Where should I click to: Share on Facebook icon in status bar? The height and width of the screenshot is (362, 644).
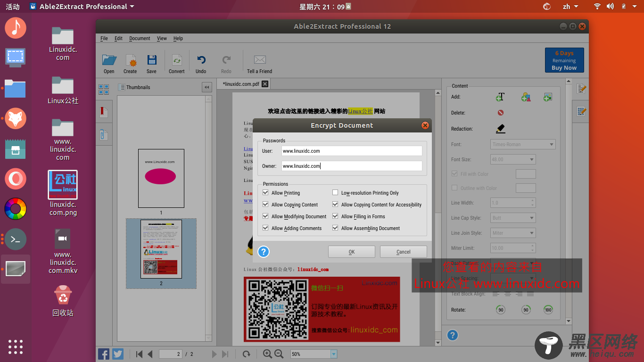tap(104, 354)
